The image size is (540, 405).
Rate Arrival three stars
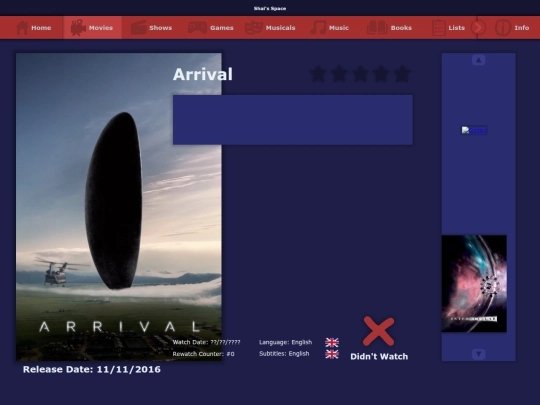pyautogui.click(x=360, y=74)
